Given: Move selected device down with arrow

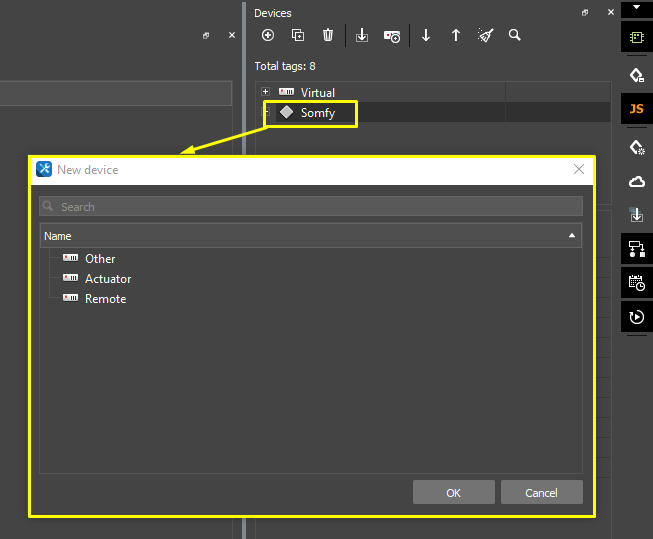Looking at the screenshot, I should click(426, 35).
